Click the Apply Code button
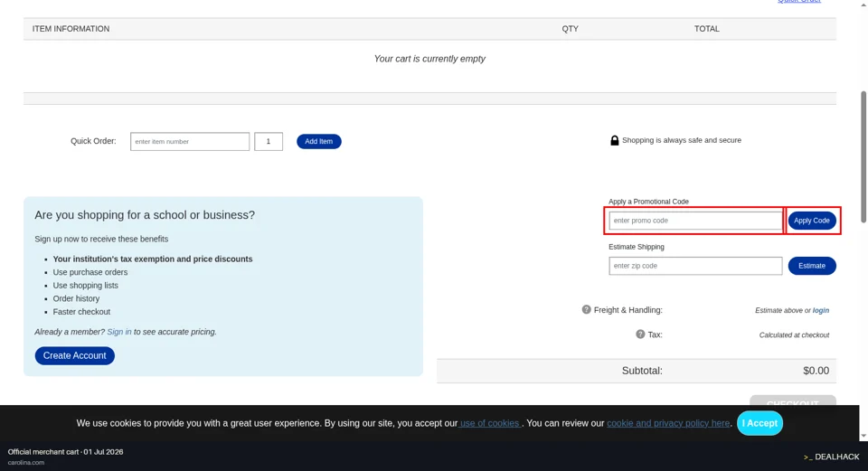This screenshot has height=471, width=868. point(812,221)
